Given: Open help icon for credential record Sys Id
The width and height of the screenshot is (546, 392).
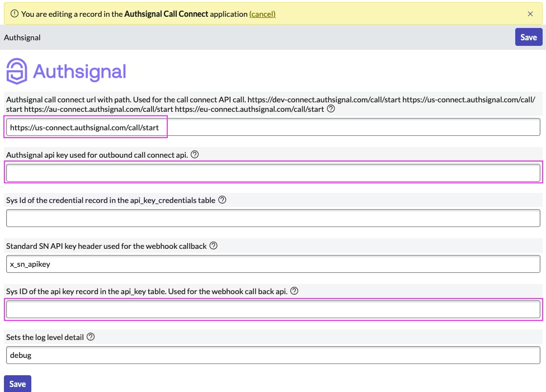Looking at the screenshot, I should (x=222, y=200).
